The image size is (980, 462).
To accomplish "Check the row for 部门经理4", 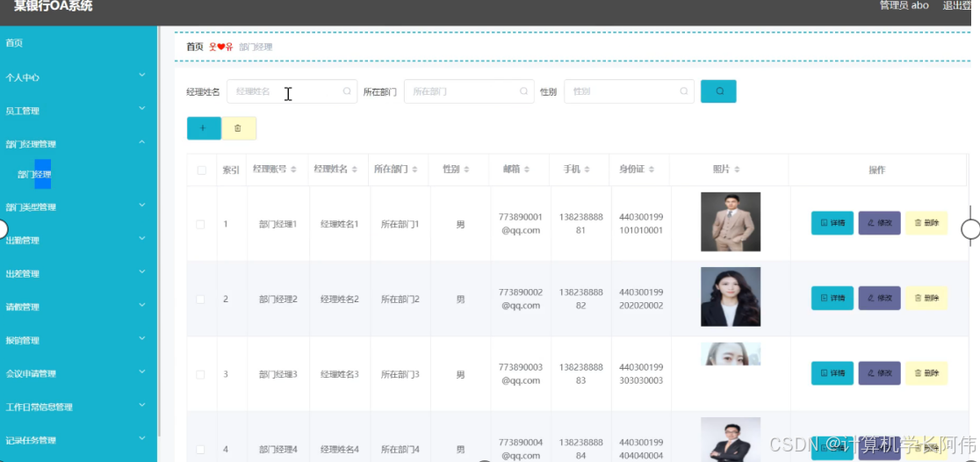I will 200,450.
